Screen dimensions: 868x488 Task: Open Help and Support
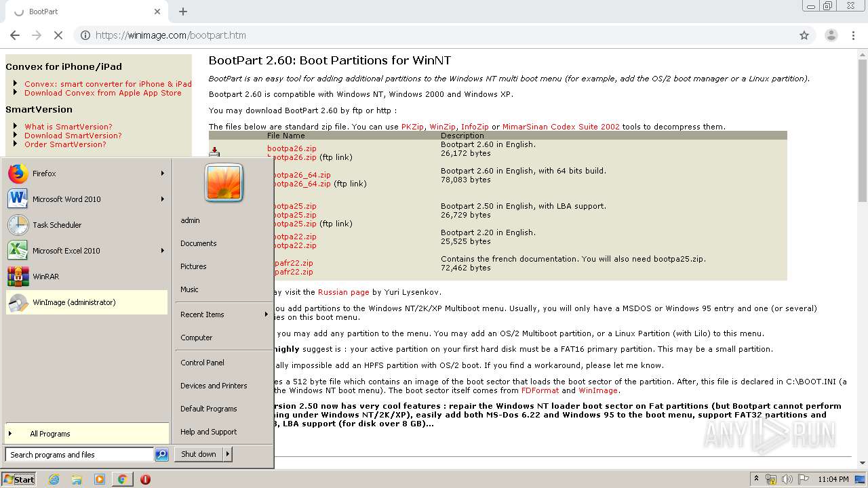(x=209, y=432)
